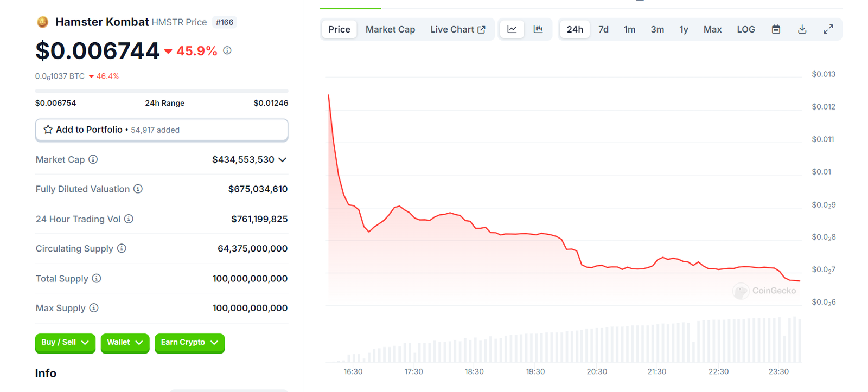Expand chart to fullscreen icon
Image resolution: width=868 pixels, height=392 pixels.
[x=828, y=29]
